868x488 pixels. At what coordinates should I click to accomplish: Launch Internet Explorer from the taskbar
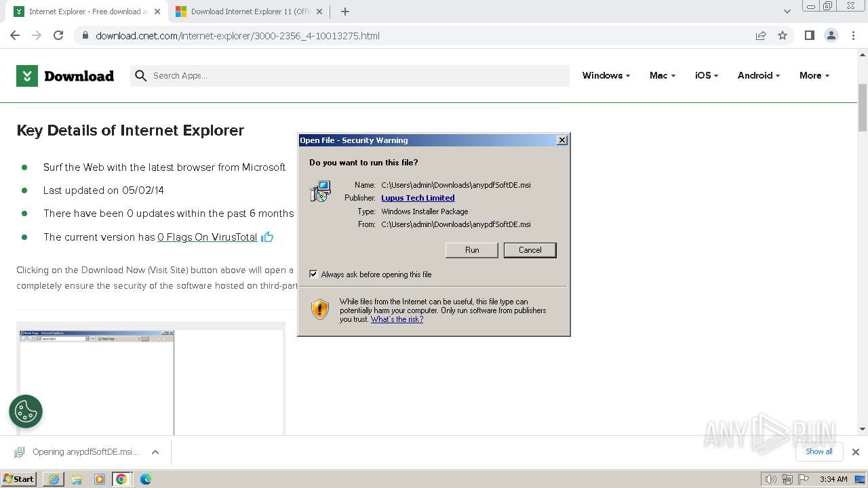(54, 479)
